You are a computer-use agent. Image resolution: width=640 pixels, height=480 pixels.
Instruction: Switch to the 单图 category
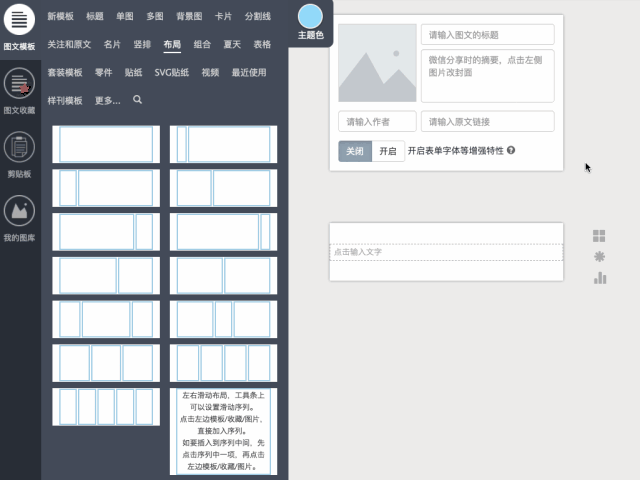pos(124,16)
